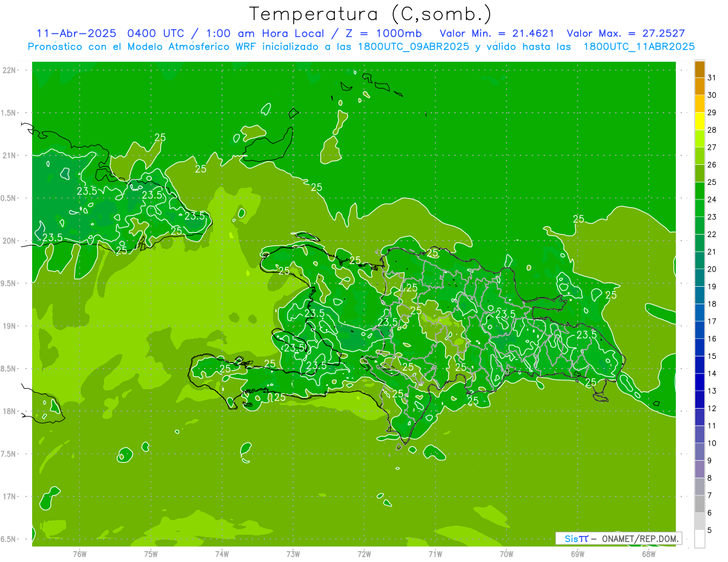Click the legend color band between 23 and 24
The image size is (728, 562).
pos(699,209)
